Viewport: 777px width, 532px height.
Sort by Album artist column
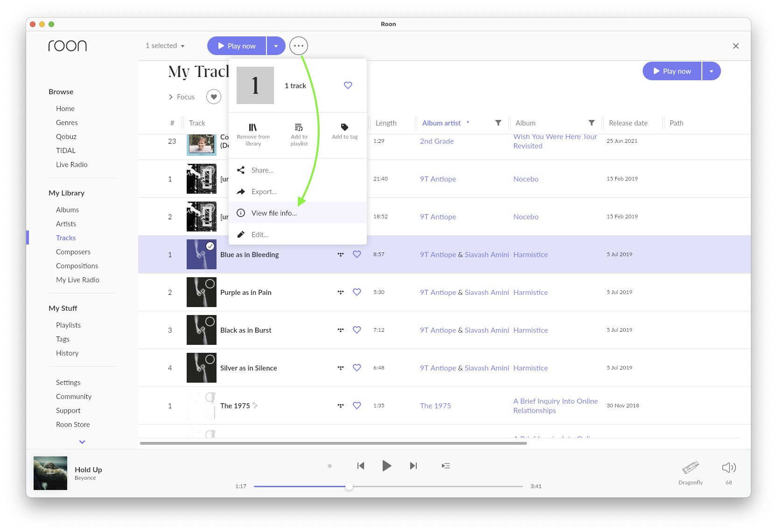(441, 123)
